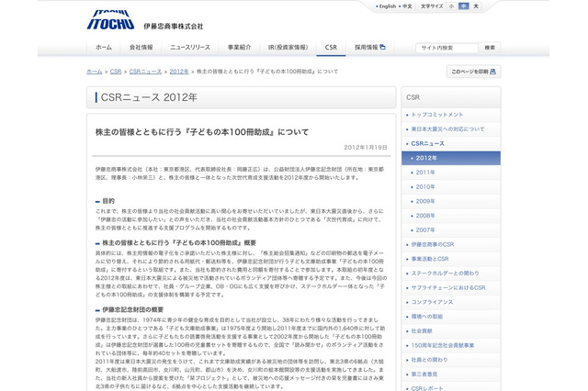Viewport: 588px width, 391px height.
Task: Click the 伊藤忠商事株式会社 company name text
Action: (174, 27)
